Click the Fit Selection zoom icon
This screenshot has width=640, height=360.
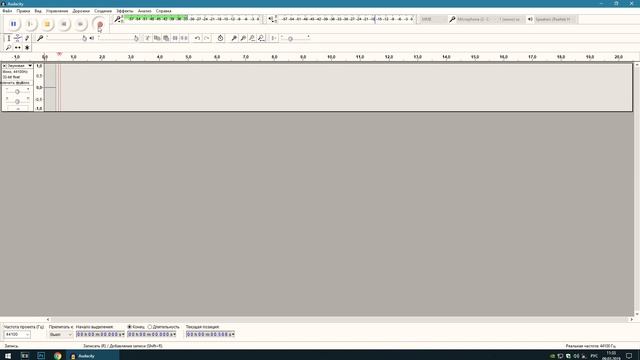[x=252, y=38]
